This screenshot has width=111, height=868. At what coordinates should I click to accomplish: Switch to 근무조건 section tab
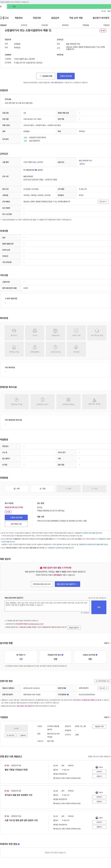click(x=24, y=25)
